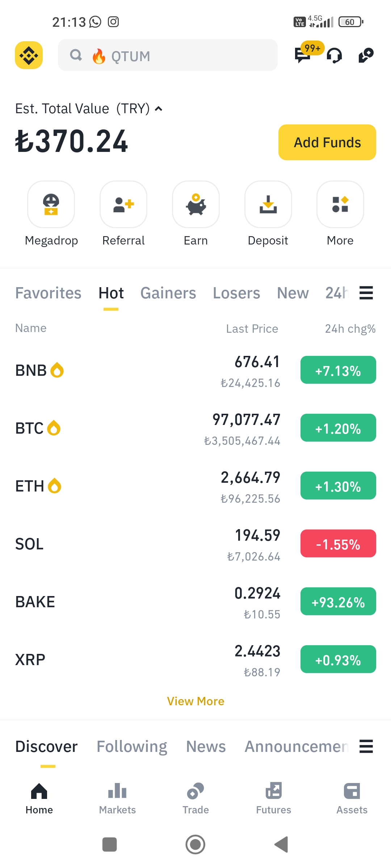Screen dimensions: 391x868
Task: Tap the Binance logo icon
Action: (x=29, y=55)
